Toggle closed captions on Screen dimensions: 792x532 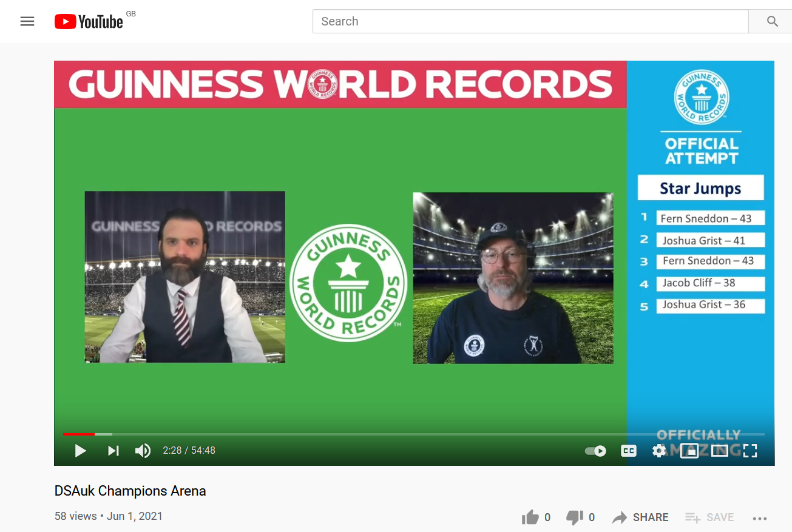[628, 451]
